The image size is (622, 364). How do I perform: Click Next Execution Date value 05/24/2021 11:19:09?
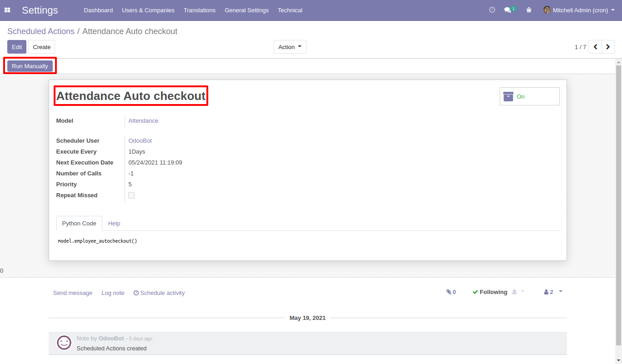click(x=155, y=163)
